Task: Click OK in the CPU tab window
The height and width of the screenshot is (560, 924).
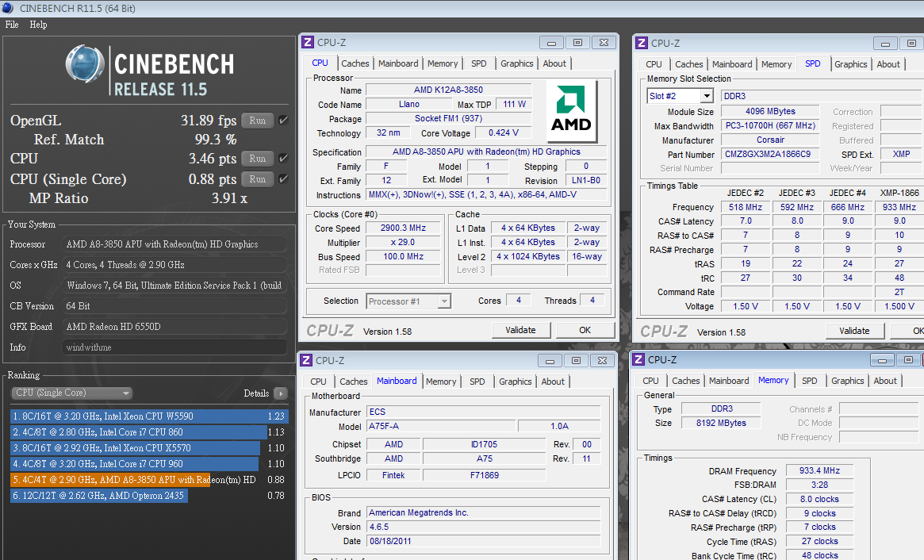Action: (x=585, y=330)
